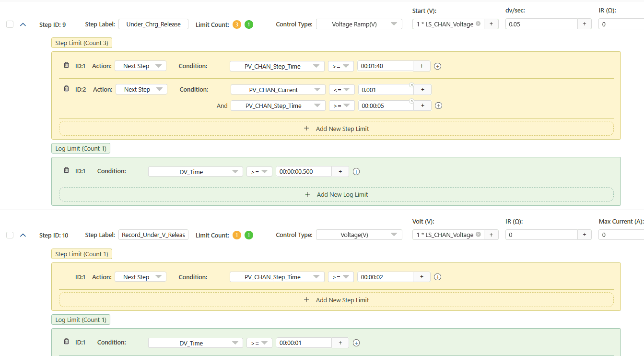Check the selection checkbox for Step ID: 10
Image resolution: width=644 pixels, height=356 pixels.
click(x=10, y=235)
